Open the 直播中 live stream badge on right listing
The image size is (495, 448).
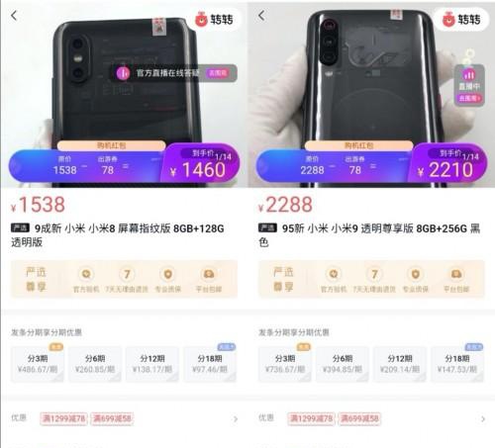point(469,85)
